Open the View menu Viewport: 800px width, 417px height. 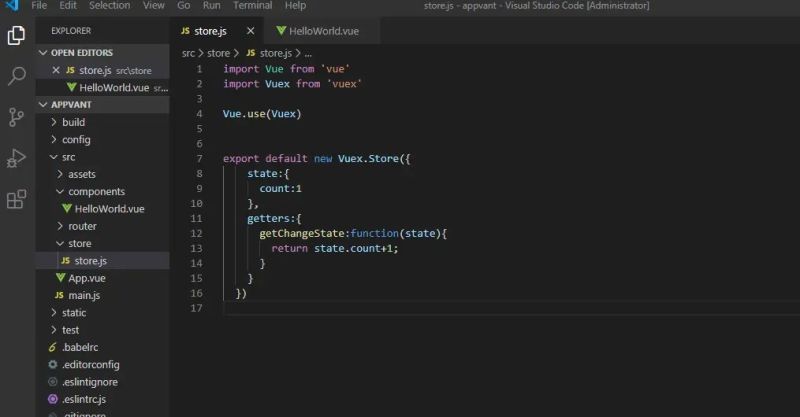154,6
